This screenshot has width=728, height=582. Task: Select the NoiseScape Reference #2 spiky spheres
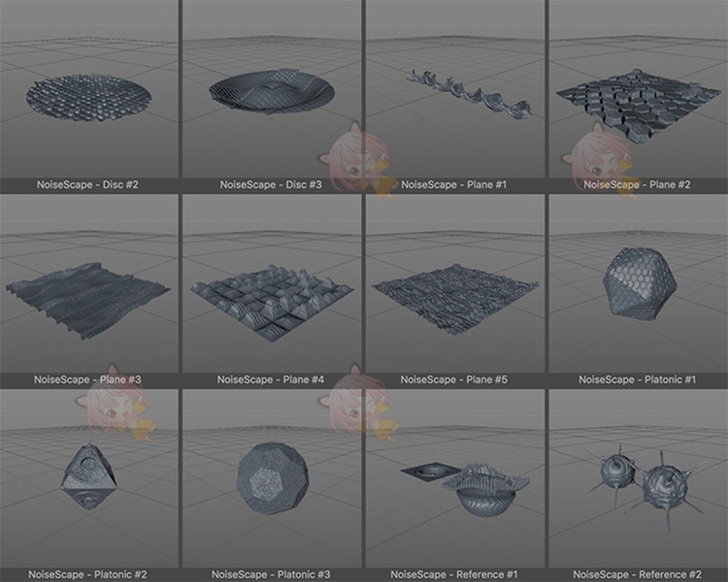tap(639, 478)
